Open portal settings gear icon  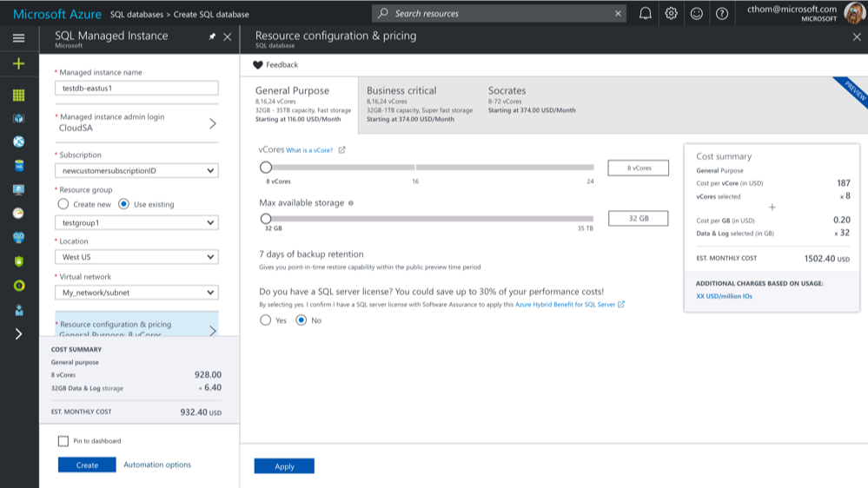click(x=671, y=13)
